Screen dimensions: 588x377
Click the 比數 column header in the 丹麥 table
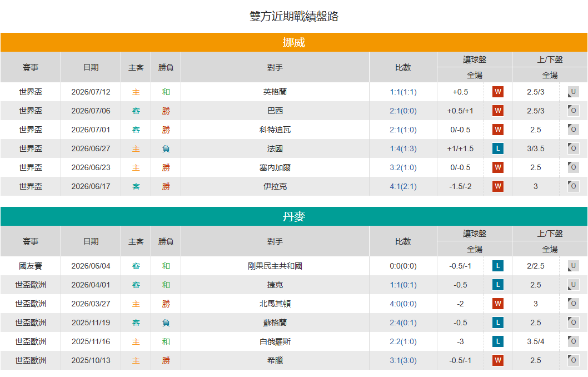[403, 241]
